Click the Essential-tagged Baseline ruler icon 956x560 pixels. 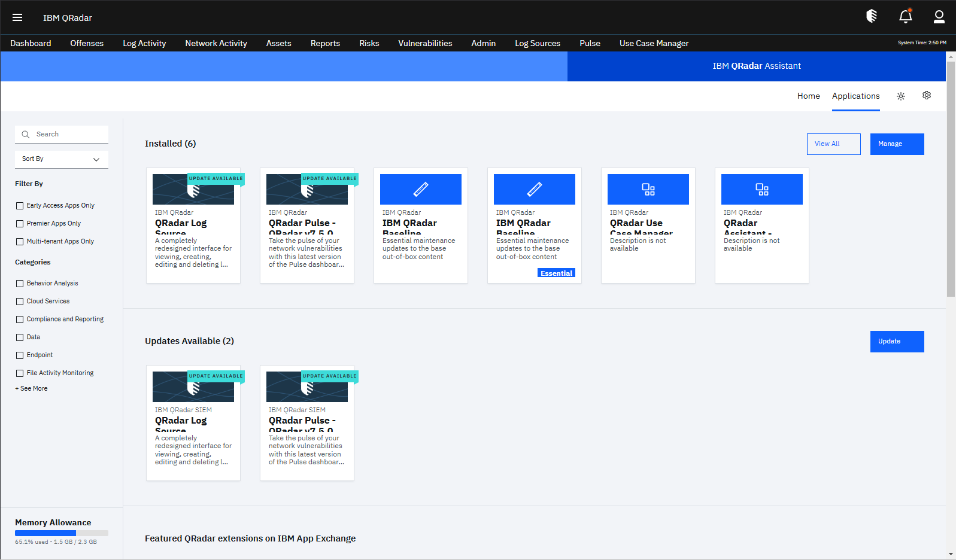[535, 189]
